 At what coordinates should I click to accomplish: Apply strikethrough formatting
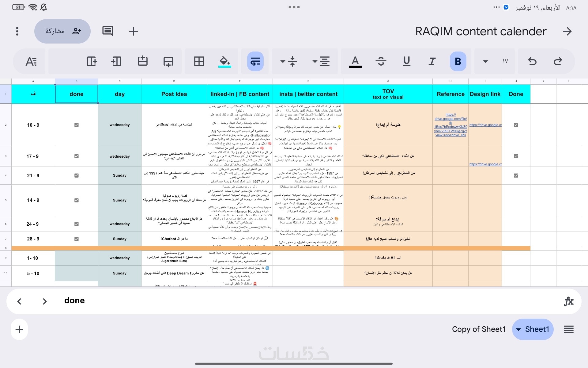381,61
